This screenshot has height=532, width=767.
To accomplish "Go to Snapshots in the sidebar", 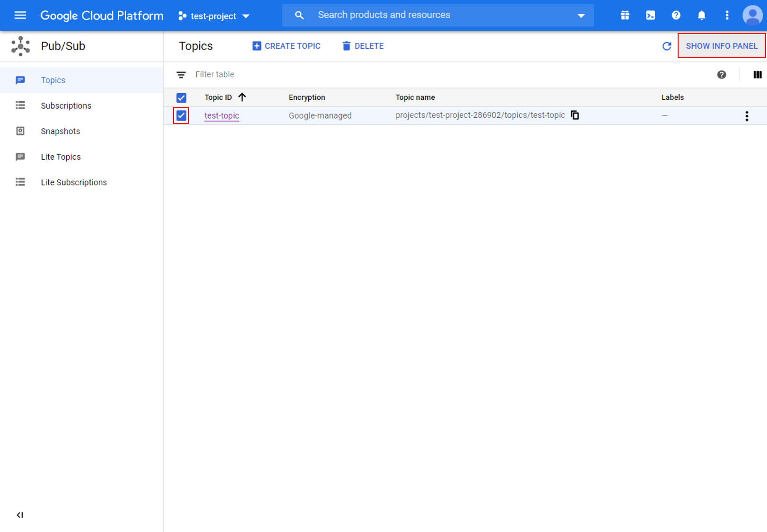I will 81,131.
